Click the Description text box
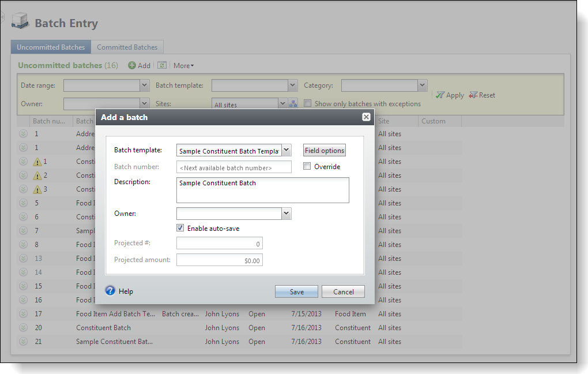 tap(262, 190)
